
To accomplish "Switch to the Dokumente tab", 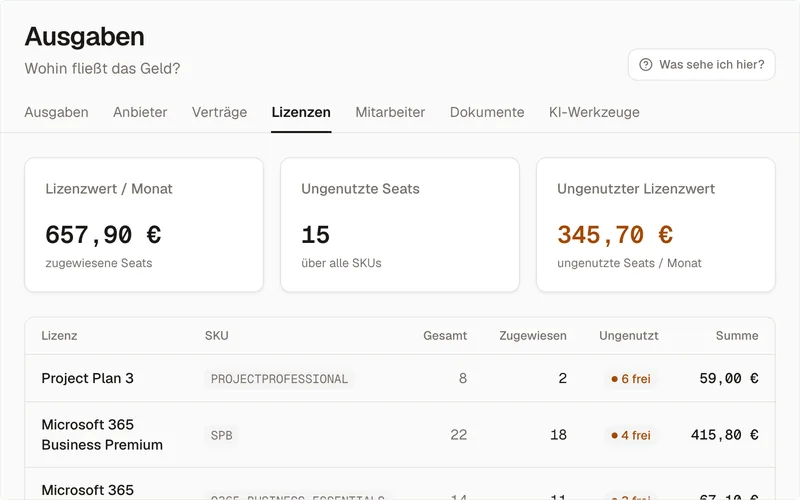I will click(487, 112).
